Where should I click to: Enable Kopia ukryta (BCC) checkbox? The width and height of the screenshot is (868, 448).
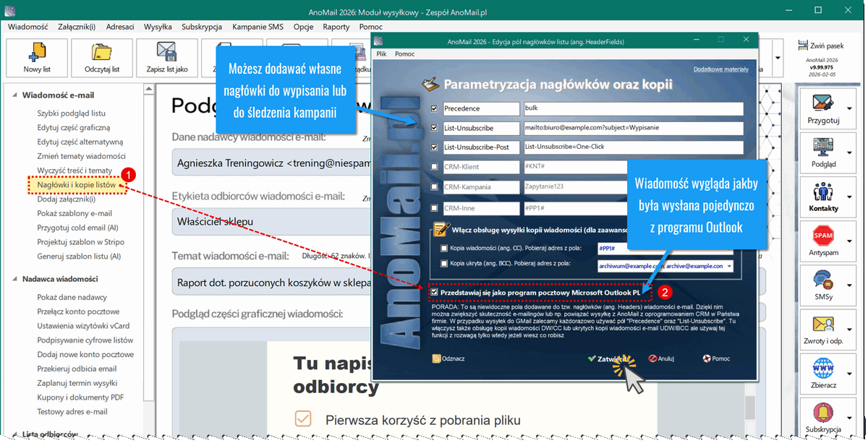443,265
